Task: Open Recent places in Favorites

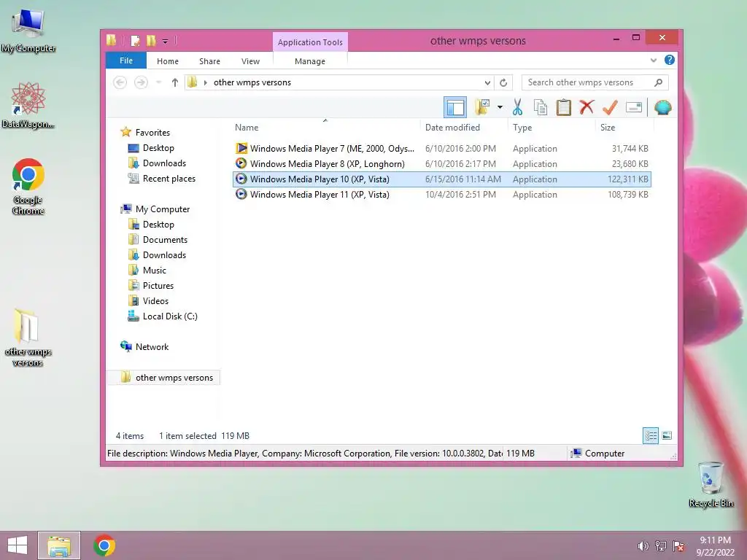Action: click(x=161, y=179)
